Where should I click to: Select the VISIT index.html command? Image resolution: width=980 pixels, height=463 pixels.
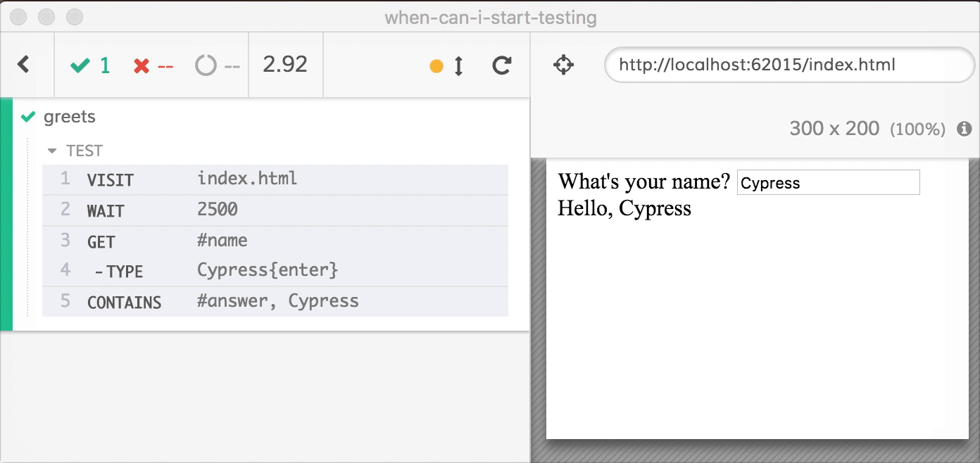coord(275,179)
